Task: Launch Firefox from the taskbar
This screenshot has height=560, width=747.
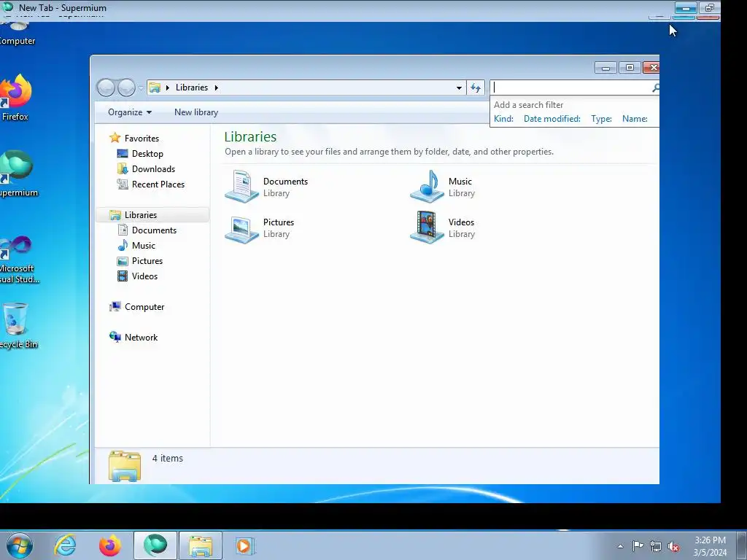Action: 109,545
